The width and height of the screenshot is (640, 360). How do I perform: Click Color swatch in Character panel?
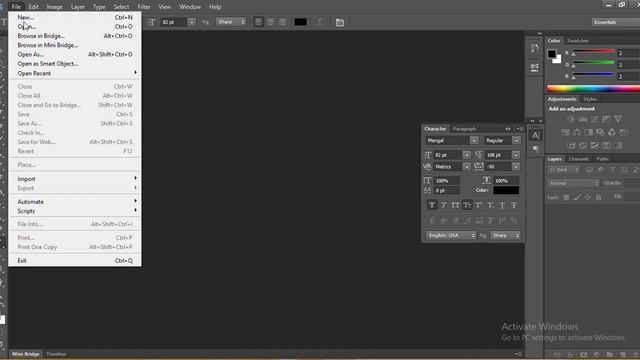pos(506,190)
